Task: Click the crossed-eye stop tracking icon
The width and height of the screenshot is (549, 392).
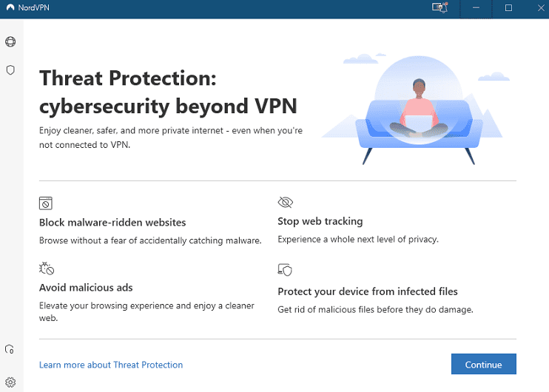Action: pos(285,203)
